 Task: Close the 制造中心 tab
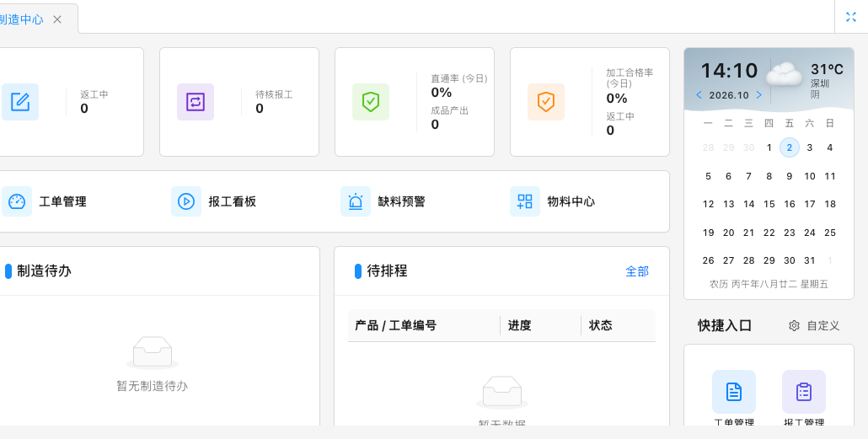coord(57,19)
